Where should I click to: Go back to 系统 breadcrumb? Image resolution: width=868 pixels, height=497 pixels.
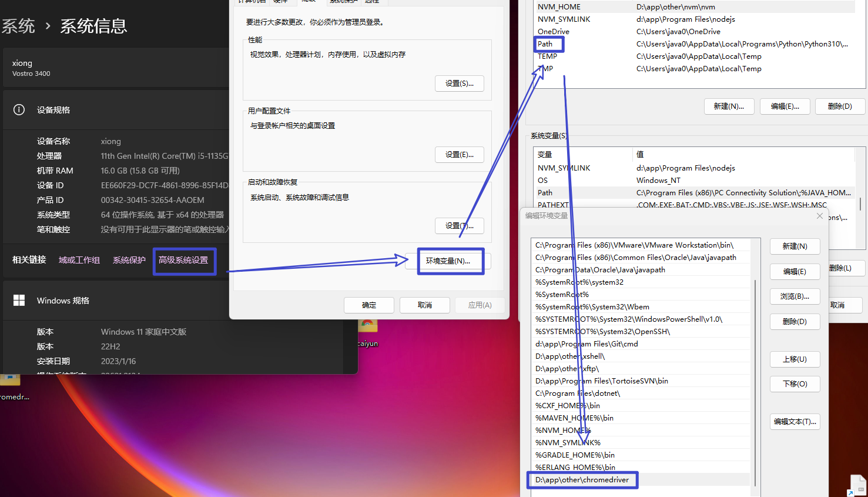[x=19, y=26]
